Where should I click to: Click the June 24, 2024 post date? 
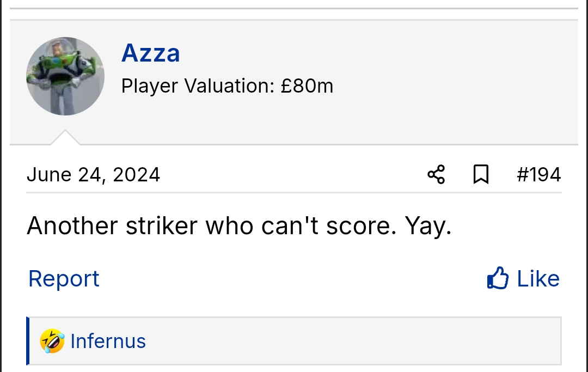point(93,175)
